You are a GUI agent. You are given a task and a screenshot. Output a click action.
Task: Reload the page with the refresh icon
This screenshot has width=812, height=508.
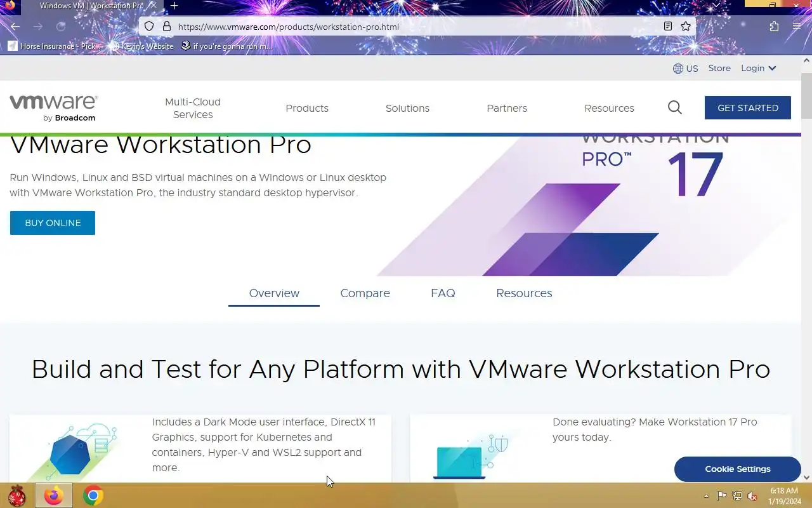coord(61,27)
